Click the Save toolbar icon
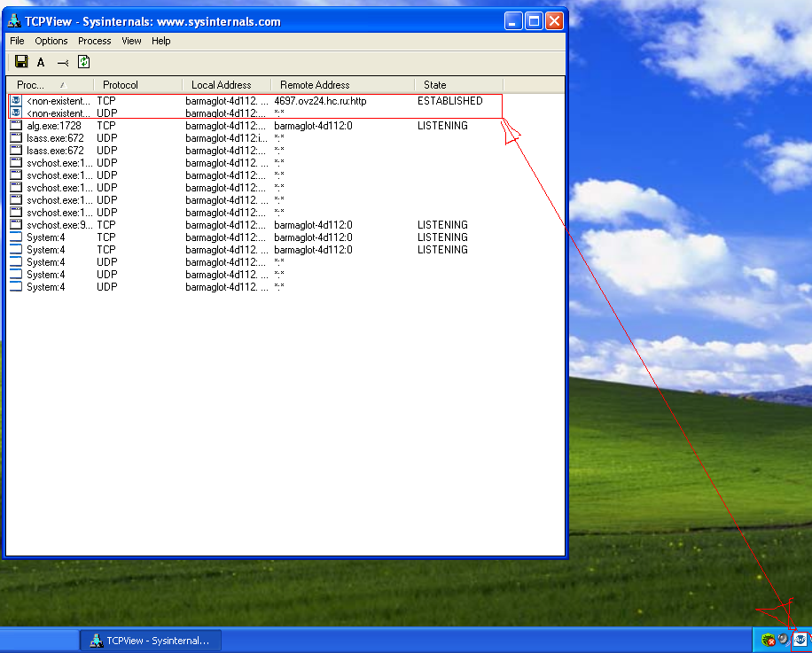 pyautogui.click(x=21, y=61)
